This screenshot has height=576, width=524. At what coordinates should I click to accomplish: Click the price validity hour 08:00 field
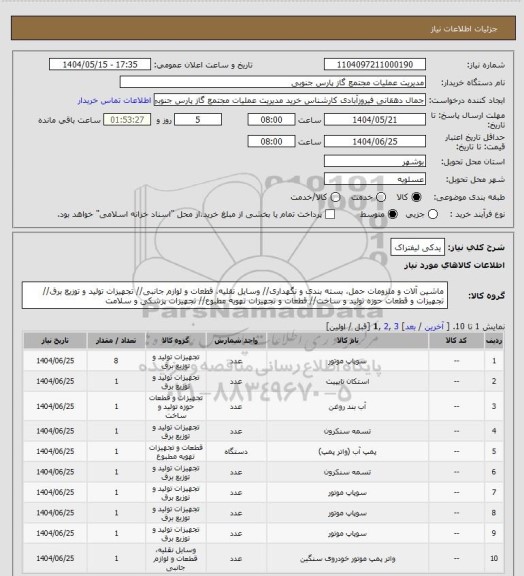point(271,141)
